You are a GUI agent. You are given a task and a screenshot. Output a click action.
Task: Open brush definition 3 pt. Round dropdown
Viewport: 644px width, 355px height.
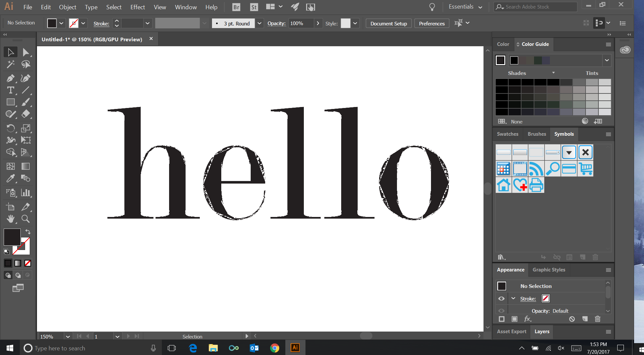click(259, 23)
